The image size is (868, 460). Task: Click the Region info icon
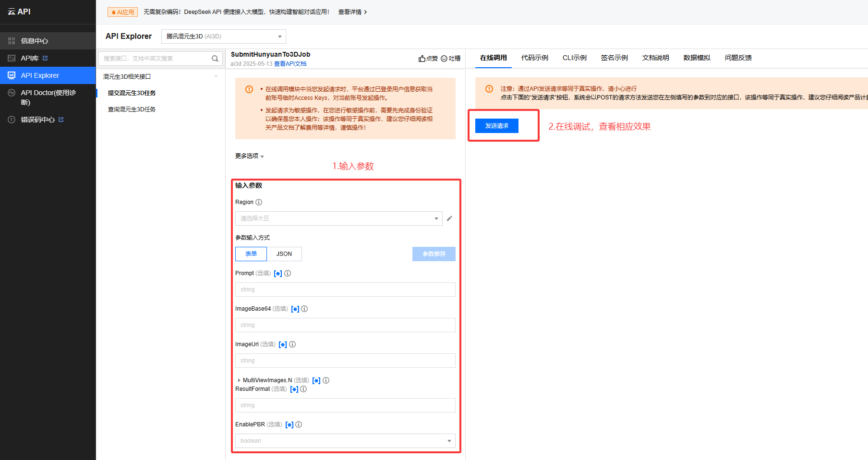pos(259,202)
